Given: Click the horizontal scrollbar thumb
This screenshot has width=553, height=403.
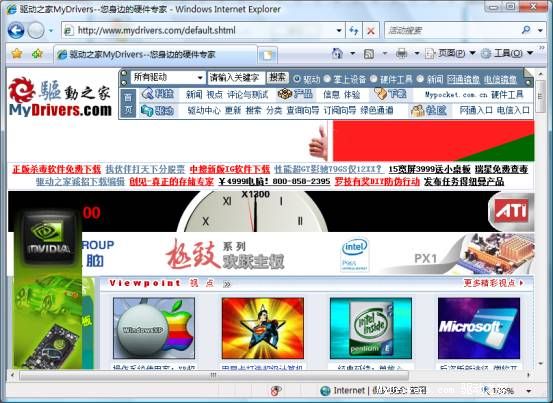Looking at the screenshot, I should (x=214, y=375).
